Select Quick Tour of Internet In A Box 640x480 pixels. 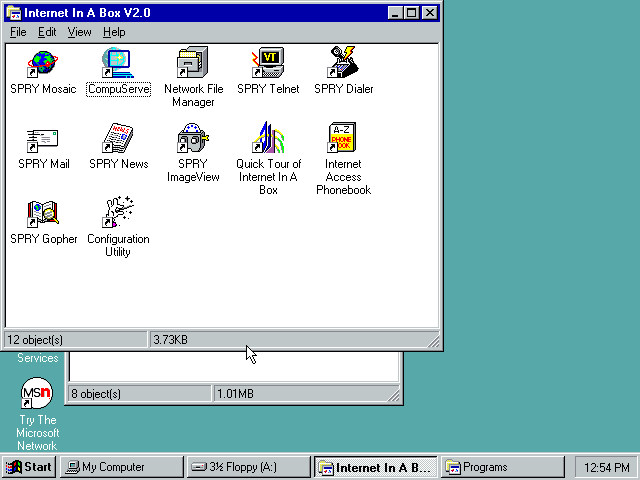(x=268, y=137)
